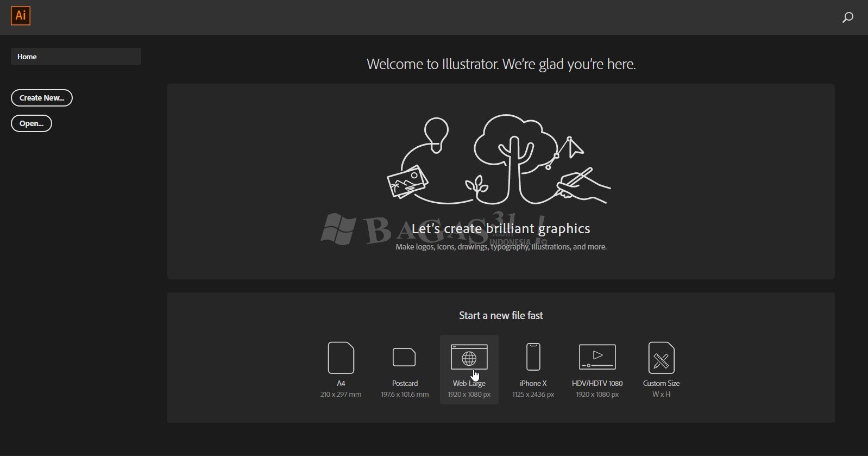Click the Create New... button
The height and width of the screenshot is (456, 868).
[42, 98]
